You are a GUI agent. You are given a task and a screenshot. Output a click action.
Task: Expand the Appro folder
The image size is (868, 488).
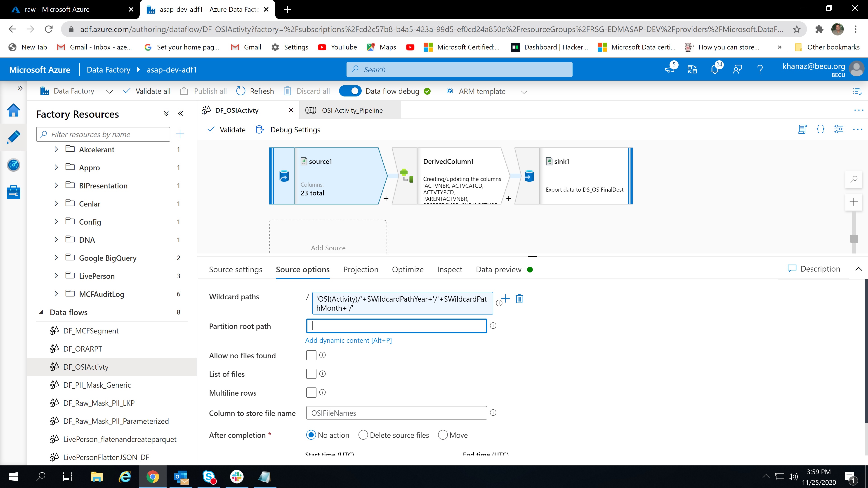(x=56, y=167)
